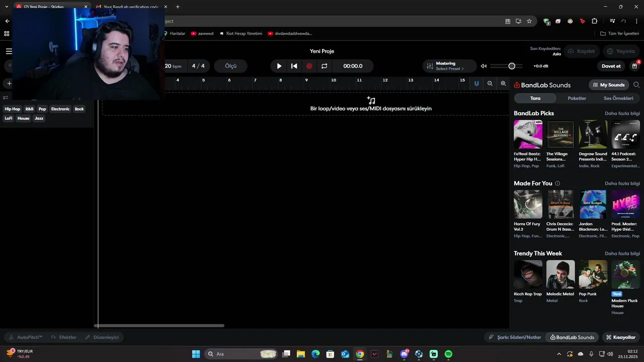Viewport: 644px width, 362px height.
Task: Open Ricch Rap Trap pack
Action: 528,274
